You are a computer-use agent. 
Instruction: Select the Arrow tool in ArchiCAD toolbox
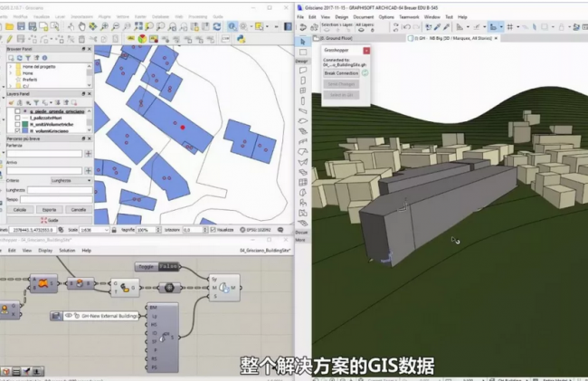[303, 42]
